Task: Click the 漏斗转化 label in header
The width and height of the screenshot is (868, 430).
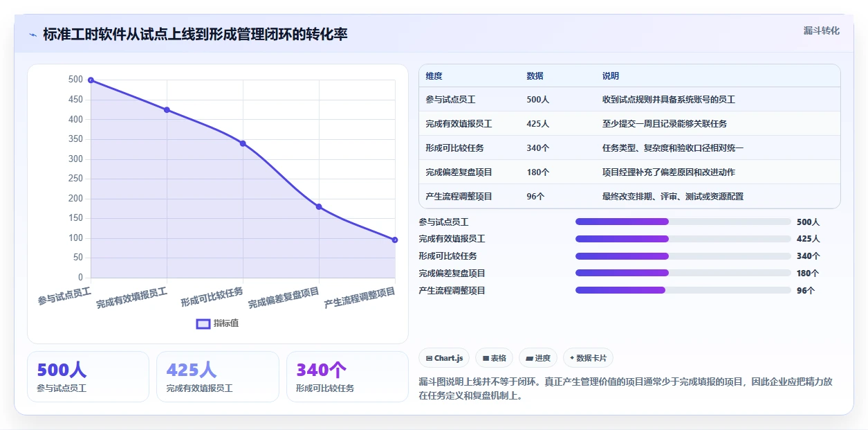Action: click(822, 30)
